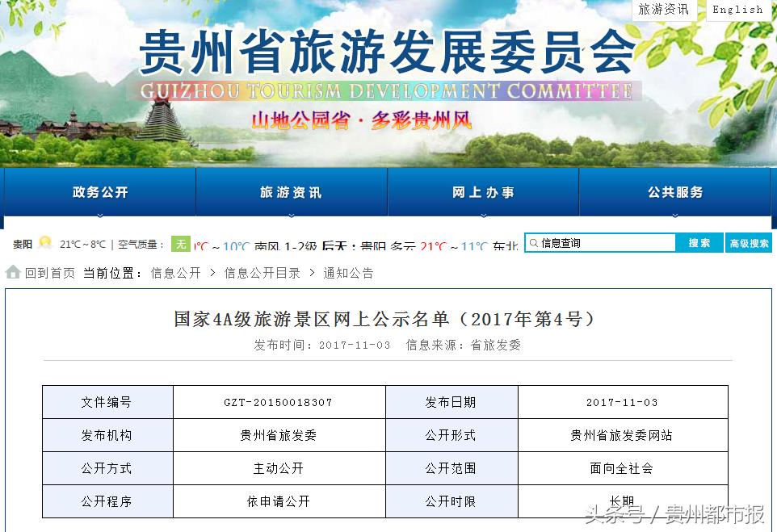Viewport: 777px width, 532px height.
Task: Expand the 网上办事 menu chevron
Action: click(x=483, y=212)
